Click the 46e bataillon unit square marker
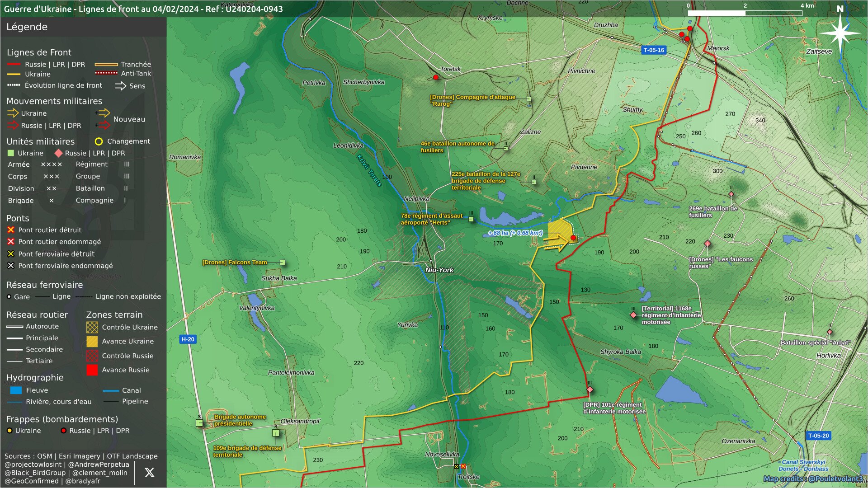The width and height of the screenshot is (868, 488). pos(506,148)
